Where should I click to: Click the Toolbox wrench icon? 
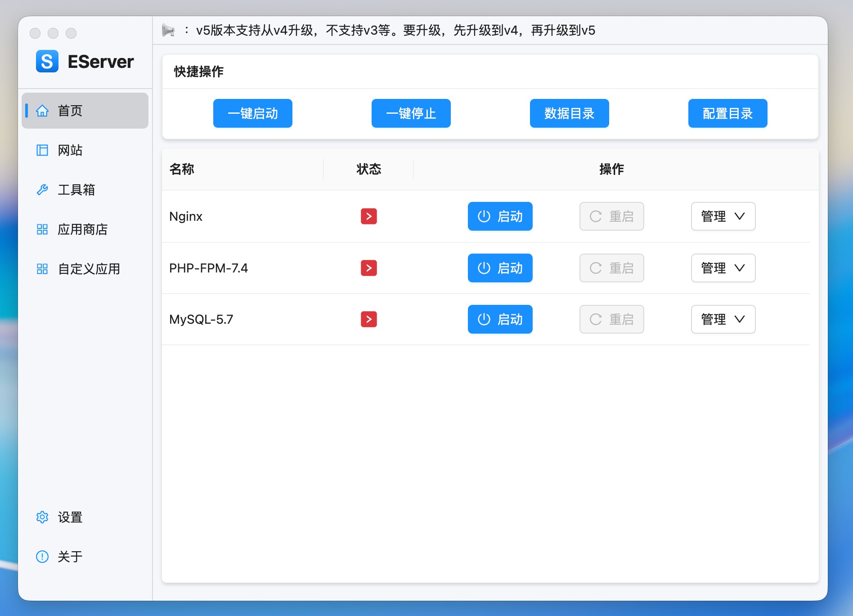[x=42, y=190]
